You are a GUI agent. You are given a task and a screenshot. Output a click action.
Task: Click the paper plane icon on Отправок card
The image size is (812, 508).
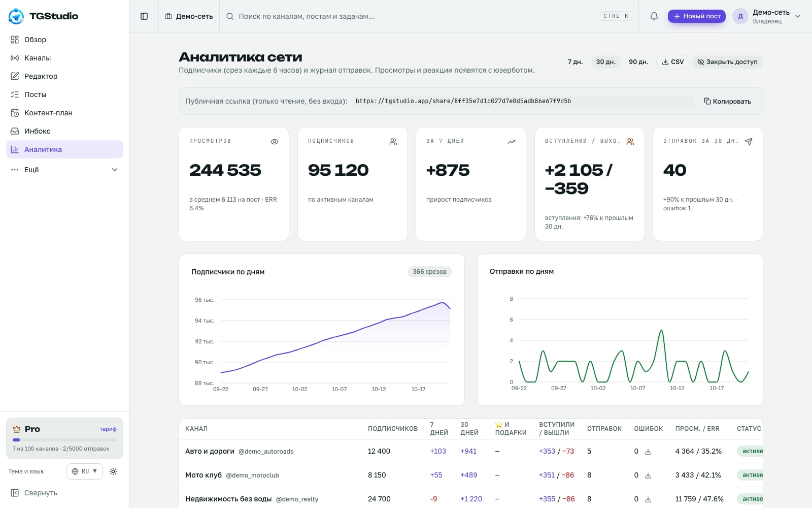pos(749,142)
